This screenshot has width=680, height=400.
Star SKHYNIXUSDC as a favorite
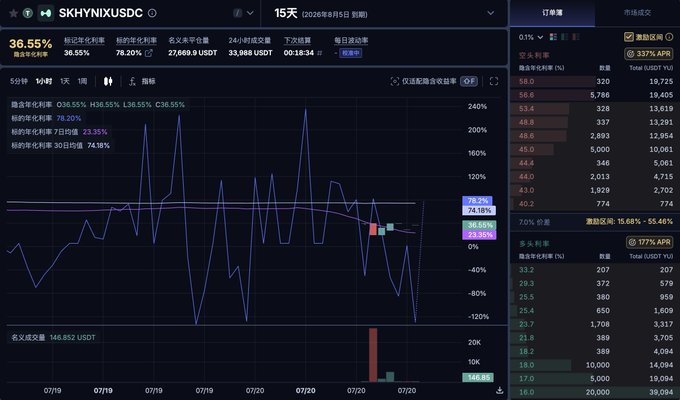13,13
